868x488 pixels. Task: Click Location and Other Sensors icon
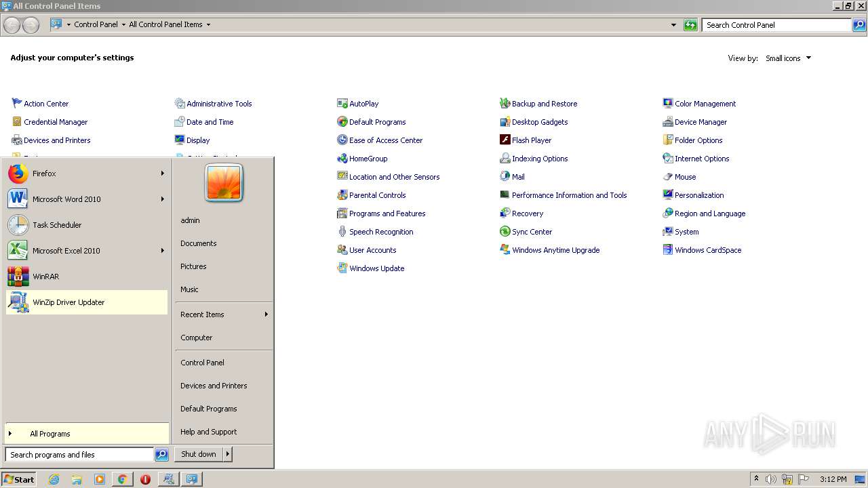342,177
